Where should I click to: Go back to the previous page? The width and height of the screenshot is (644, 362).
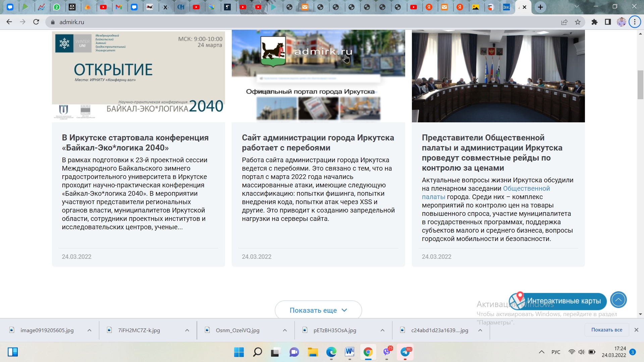9,22
